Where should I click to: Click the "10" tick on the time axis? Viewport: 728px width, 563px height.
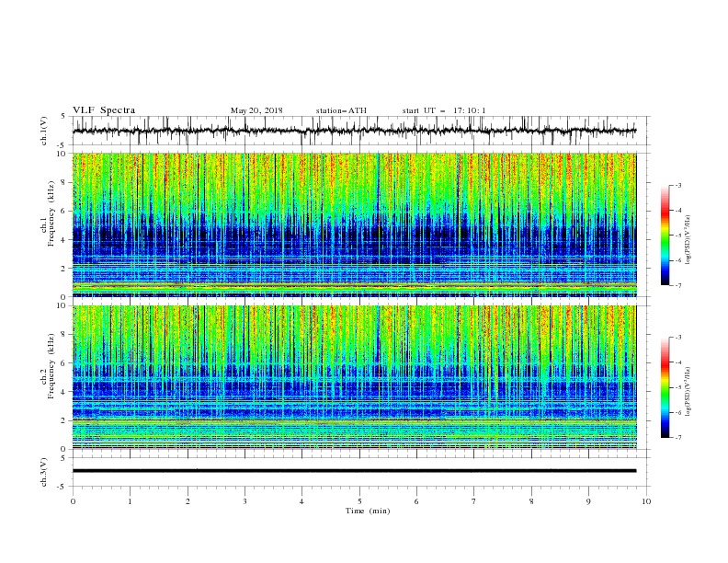[646, 501]
